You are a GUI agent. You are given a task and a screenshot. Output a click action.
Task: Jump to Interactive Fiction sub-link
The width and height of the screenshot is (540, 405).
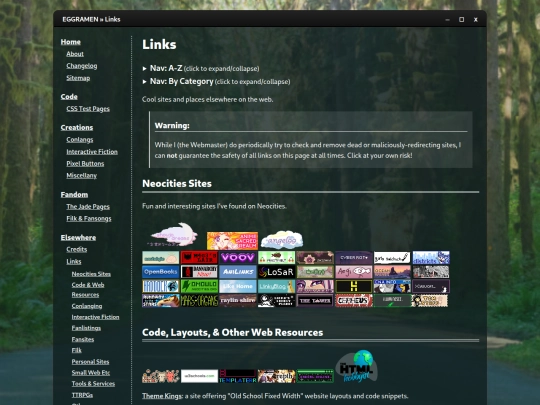point(95,317)
